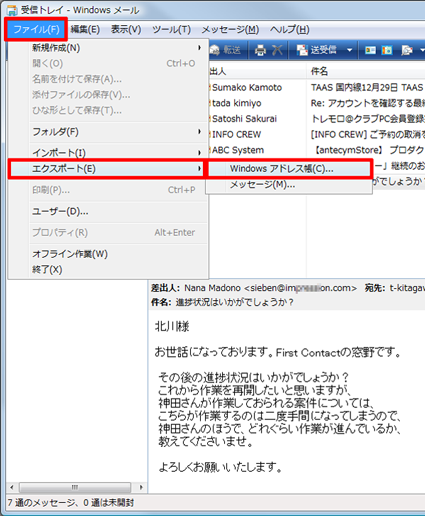Image resolution: width=425 pixels, height=516 pixels.
Task: Open the 表示(V) menu
Action: tap(126, 30)
